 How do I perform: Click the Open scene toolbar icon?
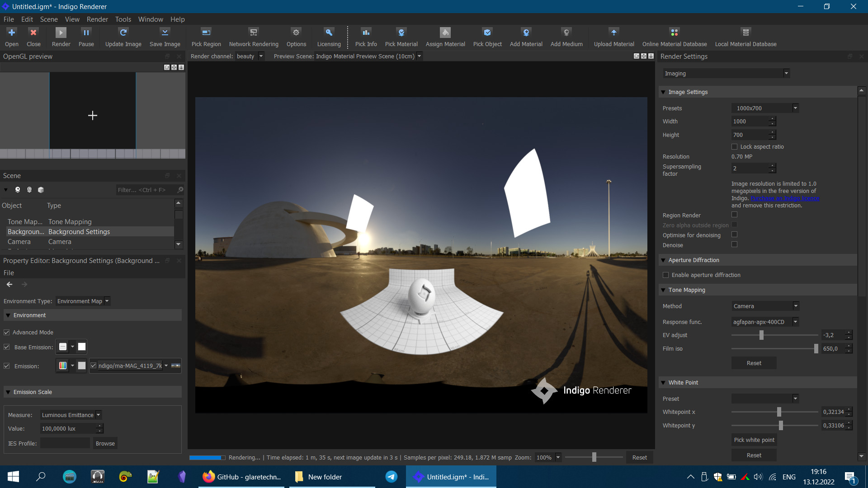click(12, 33)
